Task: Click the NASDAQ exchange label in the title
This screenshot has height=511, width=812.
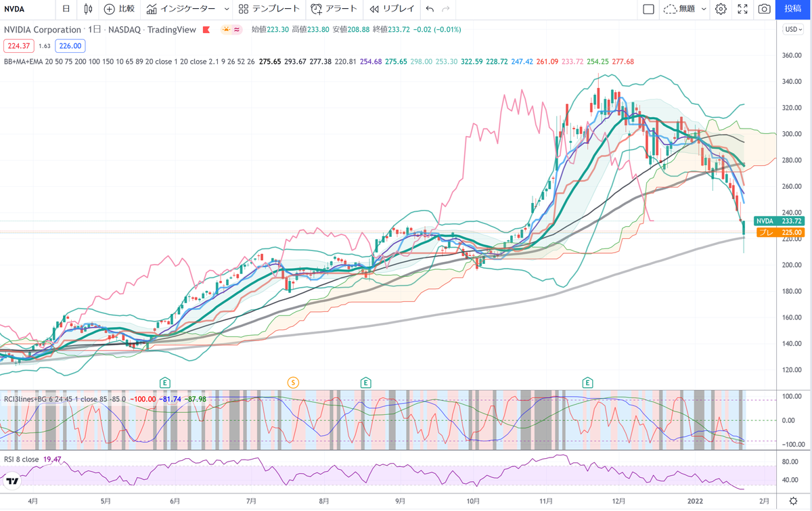Action: coord(125,30)
